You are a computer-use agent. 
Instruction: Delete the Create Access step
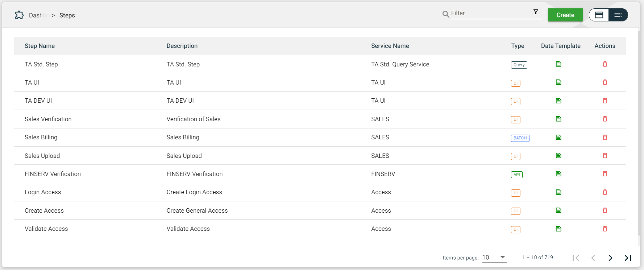[604, 210]
